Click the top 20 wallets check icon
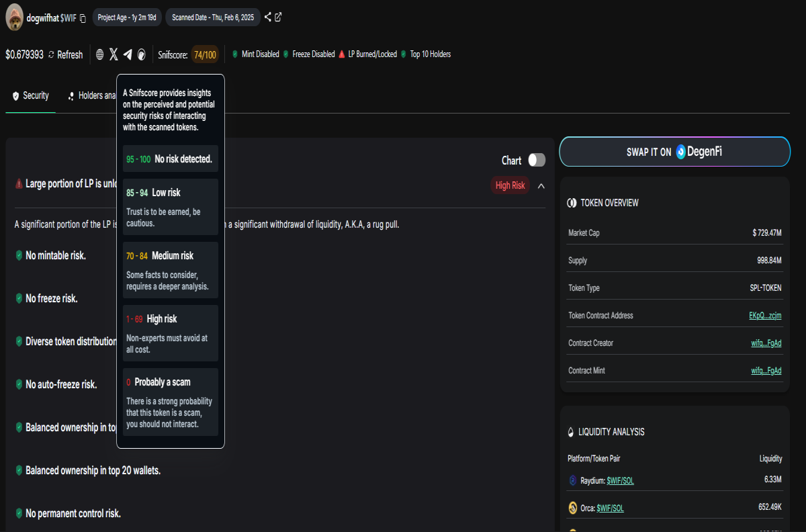 pos(19,470)
